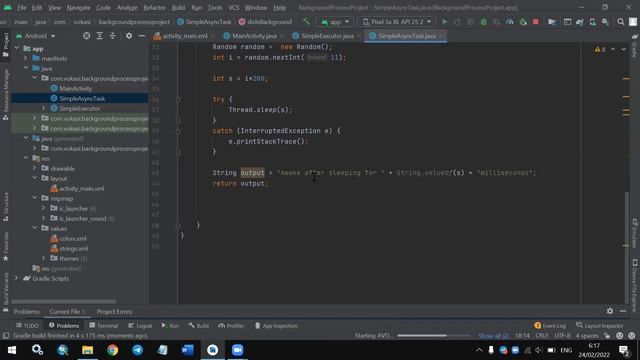640x360 pixels.
Task: Open the app run configuration dropdown
Action: (x=335, y=22)
